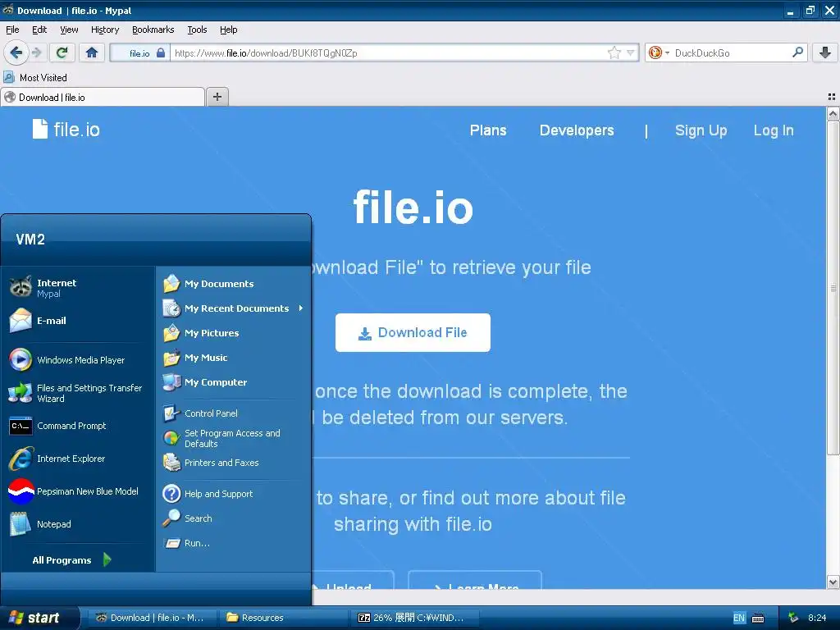Expand My Recent Documents submenu
840x630 pixels.
233,308
